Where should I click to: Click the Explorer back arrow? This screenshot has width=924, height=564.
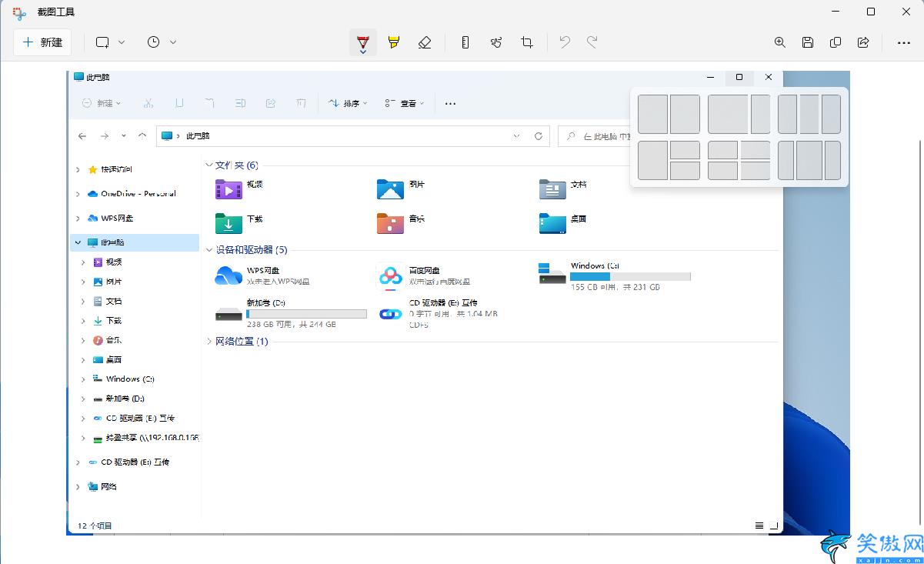82,135
